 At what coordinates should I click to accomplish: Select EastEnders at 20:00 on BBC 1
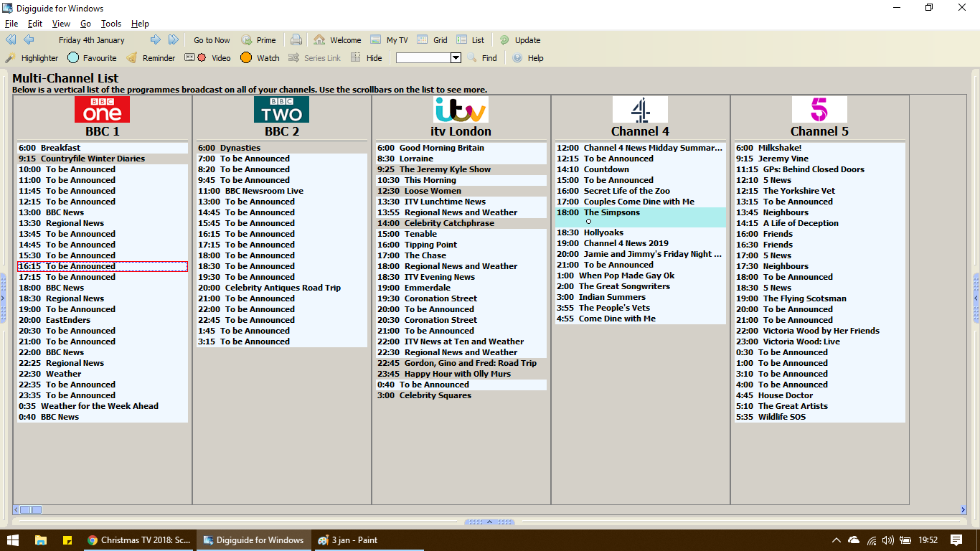coord(103,320)
